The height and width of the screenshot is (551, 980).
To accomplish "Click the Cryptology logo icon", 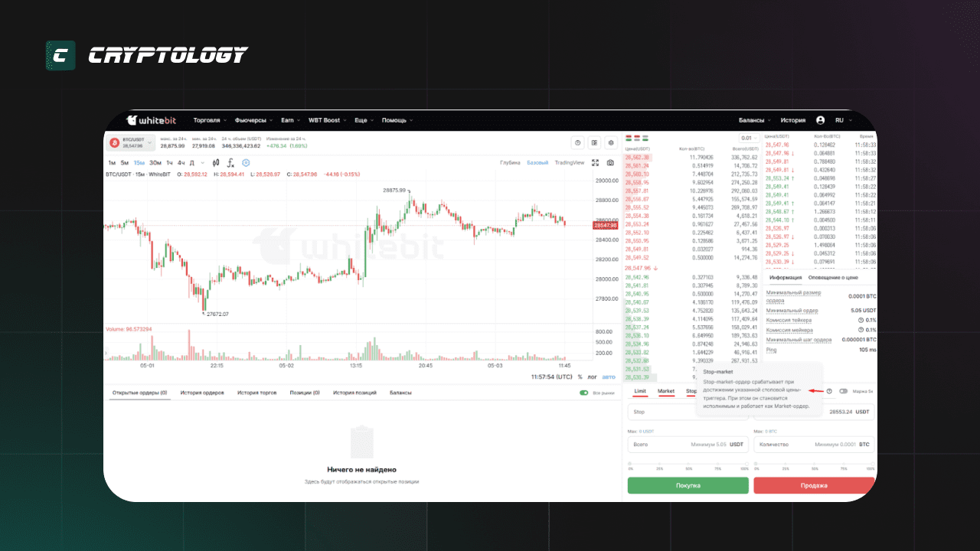I will tap(60, 55).
